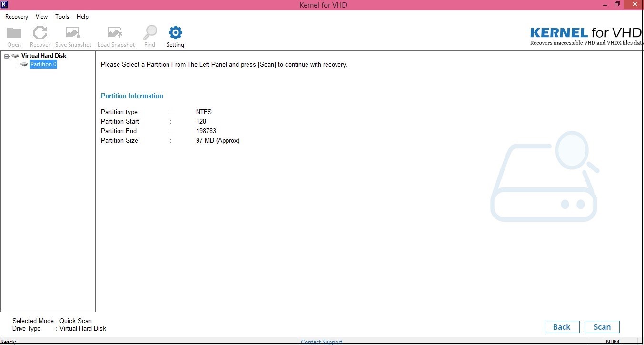Screen dimensions: 644x345
Task: Click the application icon in the title bar
Action: pos(5,4)
